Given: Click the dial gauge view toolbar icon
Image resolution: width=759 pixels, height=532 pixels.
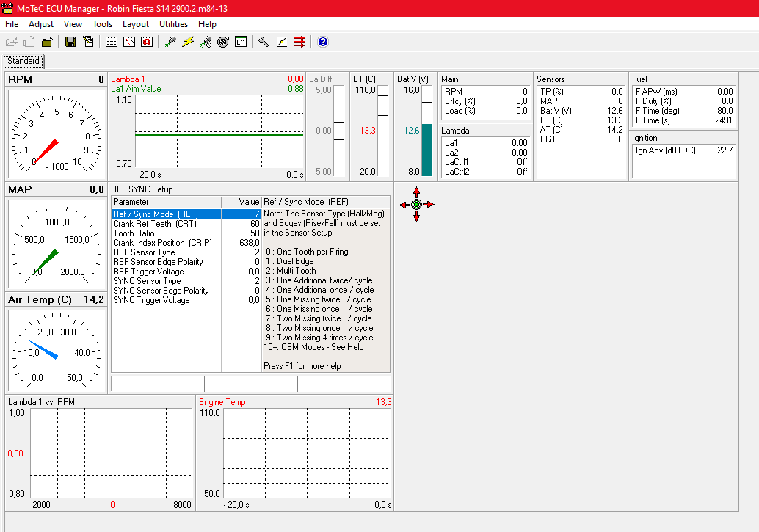Looking at the screenshot, I should tap(129, 42).
